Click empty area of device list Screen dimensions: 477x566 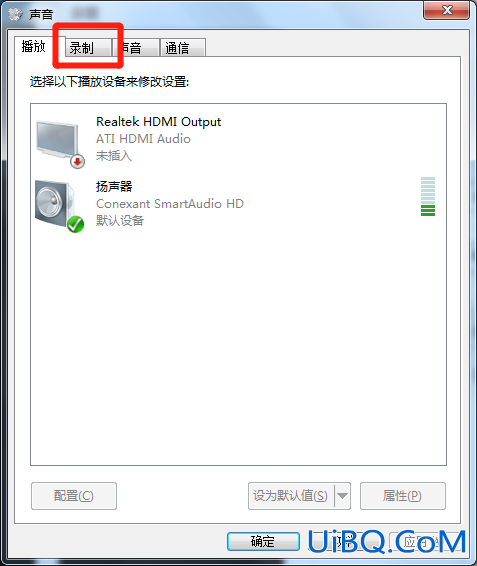(238, 347)
